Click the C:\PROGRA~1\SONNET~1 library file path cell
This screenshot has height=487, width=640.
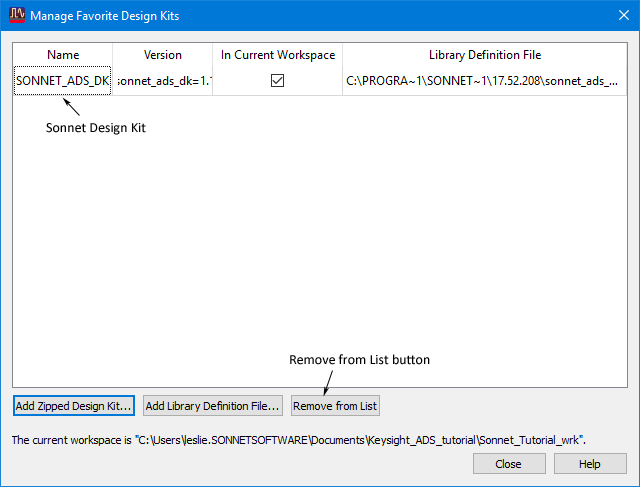click(484, 81)
